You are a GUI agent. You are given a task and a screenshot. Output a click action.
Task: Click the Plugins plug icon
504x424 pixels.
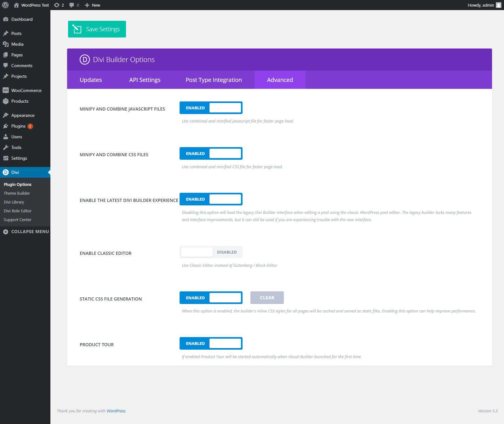point(6,126)
